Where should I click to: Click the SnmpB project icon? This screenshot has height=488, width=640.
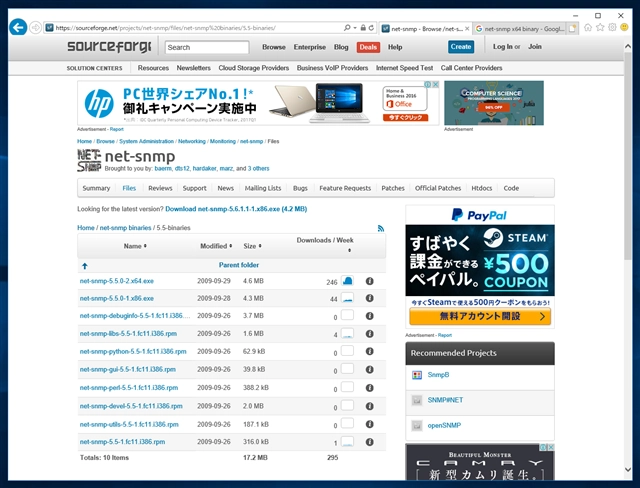pyautogui.click(x=417, y=375)
